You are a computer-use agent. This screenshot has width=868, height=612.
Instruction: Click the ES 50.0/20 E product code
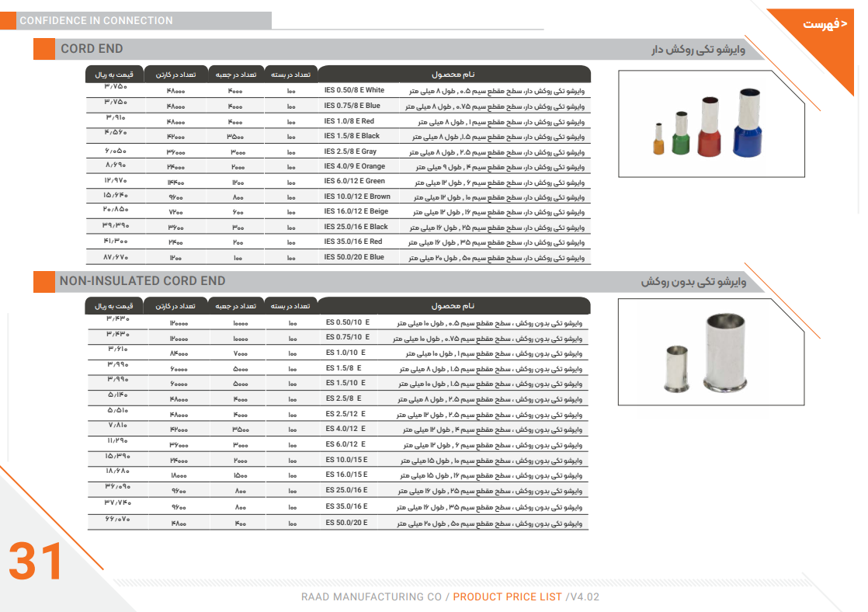346,523
